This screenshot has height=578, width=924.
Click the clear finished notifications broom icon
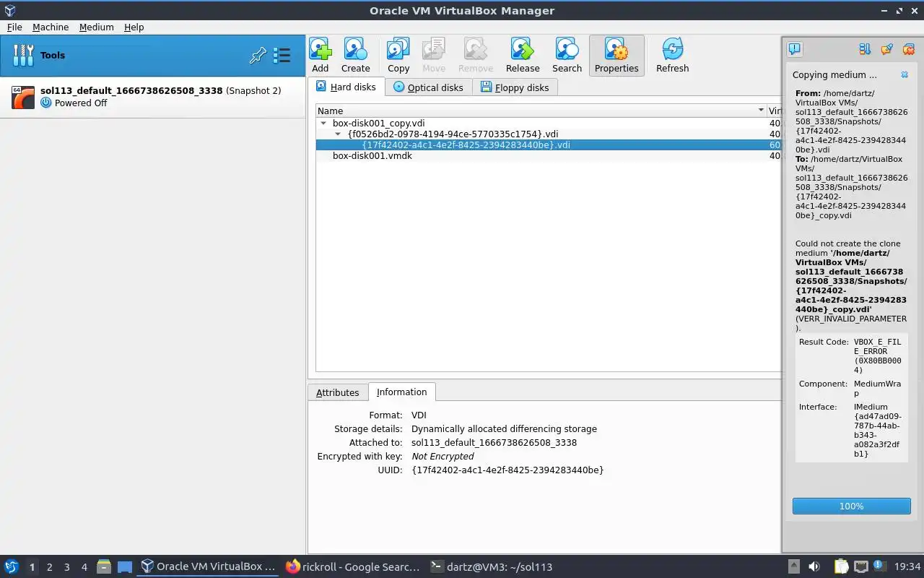pyautogui.click(x=887, y=49)
